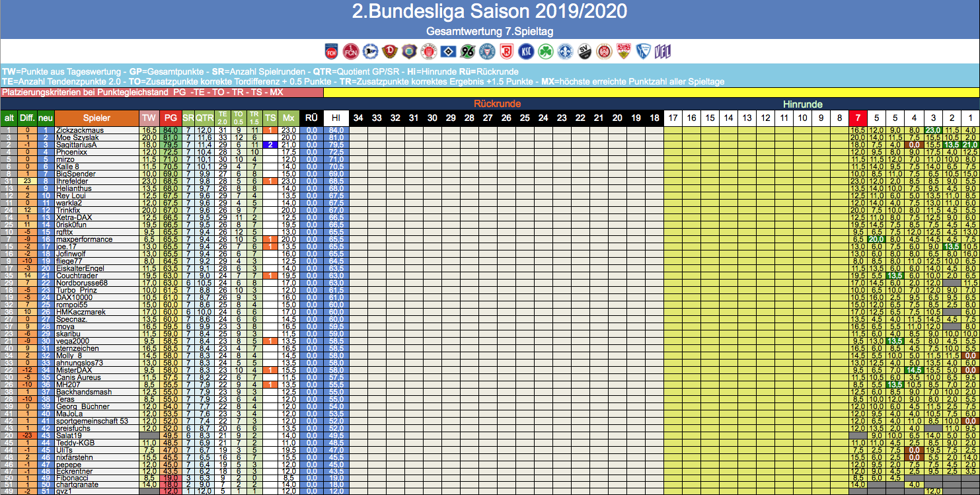Click the Wehen Wiesbaden logo
The image size is (980, 495).
[x=603, y=52]
